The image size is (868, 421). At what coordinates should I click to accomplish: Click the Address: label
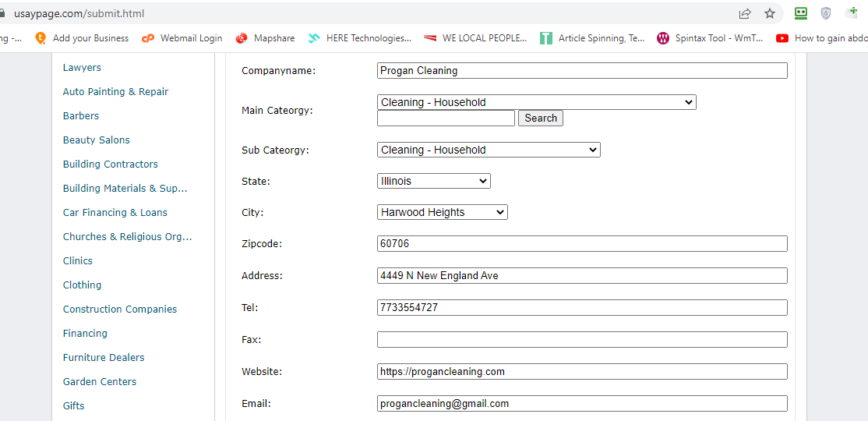pos(262,275)
